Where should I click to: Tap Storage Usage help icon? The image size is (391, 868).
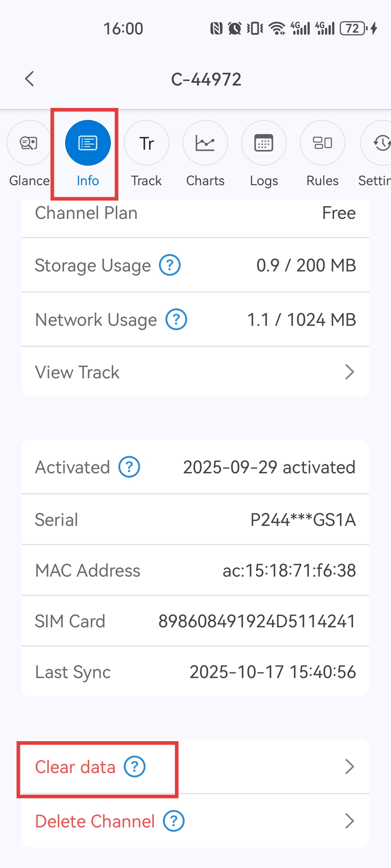(170, 265)
